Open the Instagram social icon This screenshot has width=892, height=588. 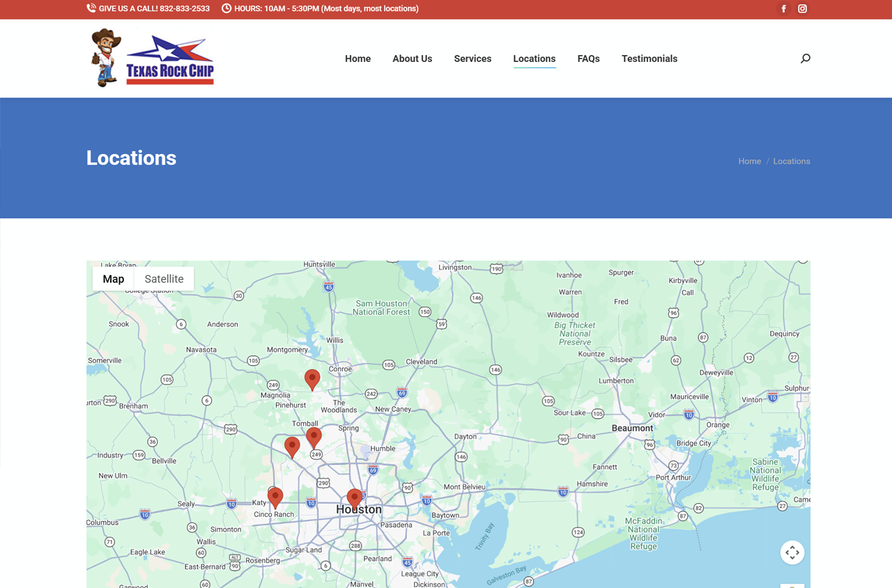(x=803, y=9)
